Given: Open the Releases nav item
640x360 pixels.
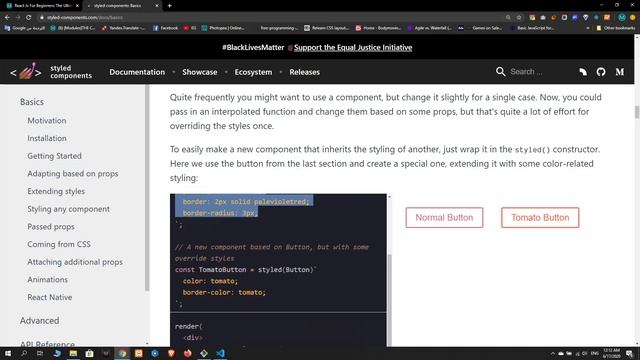Looking at the screenshot, I should 304,72.
